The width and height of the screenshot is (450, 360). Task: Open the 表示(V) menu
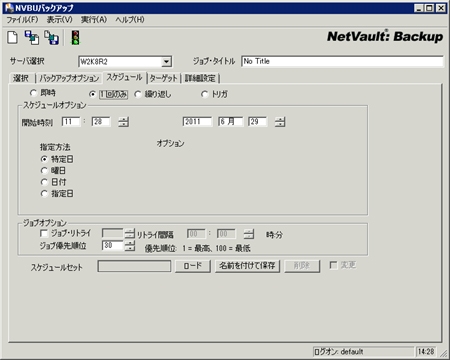click(59, 20)
